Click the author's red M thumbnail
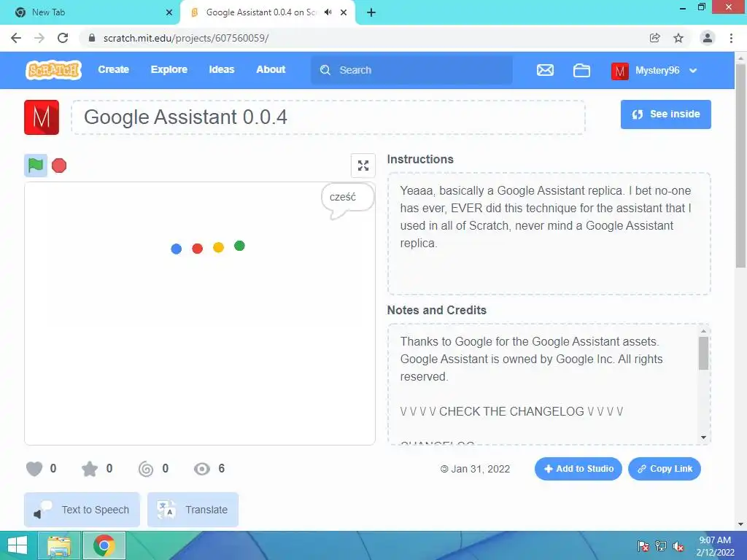747x560 pixels. [42, 117]
